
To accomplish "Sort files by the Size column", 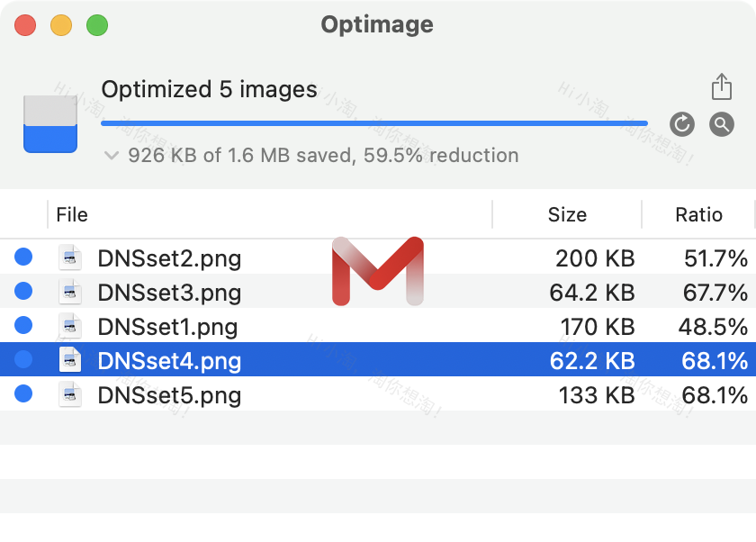I will pyautogui.click(x=566, y=214).
